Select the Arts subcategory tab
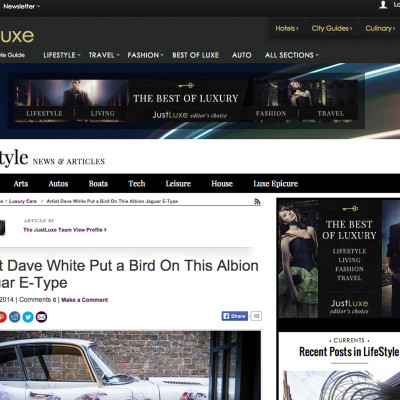The width and height of the screenshot is (400, 400). click(x=21, y=184)
